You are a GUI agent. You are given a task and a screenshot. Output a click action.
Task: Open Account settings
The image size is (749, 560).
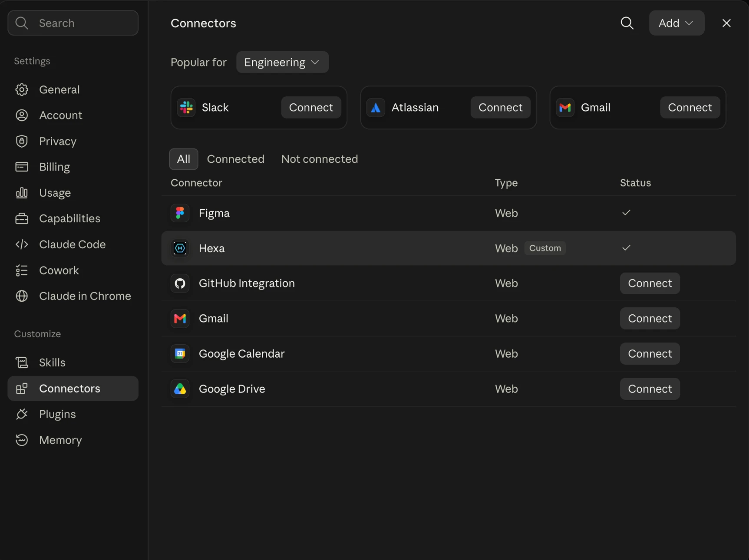pos(73,115)
